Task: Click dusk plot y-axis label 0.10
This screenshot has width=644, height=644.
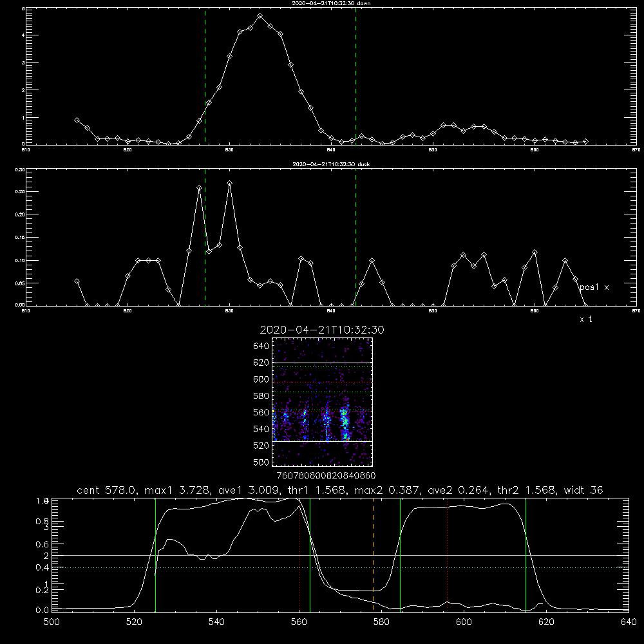Action: point(20,260)
